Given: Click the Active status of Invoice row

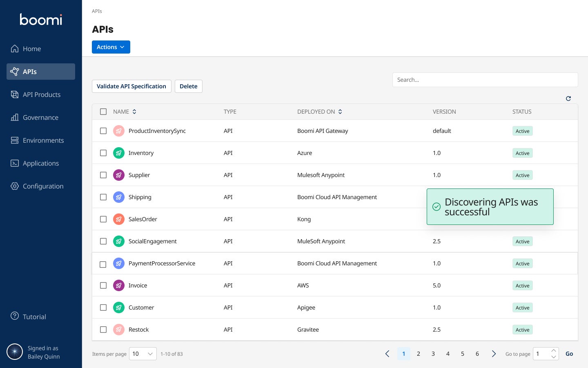Looking at the screenshot, I should 523,285.
